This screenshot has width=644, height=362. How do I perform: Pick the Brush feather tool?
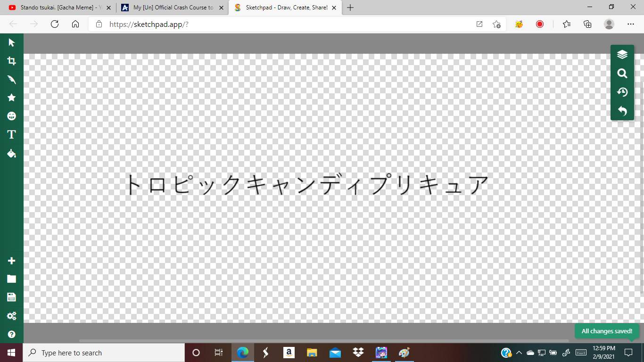(12, 79)
